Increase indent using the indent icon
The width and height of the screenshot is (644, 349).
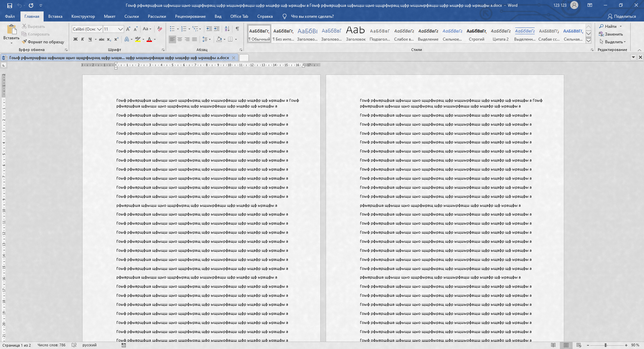click(x=217, y=29)
